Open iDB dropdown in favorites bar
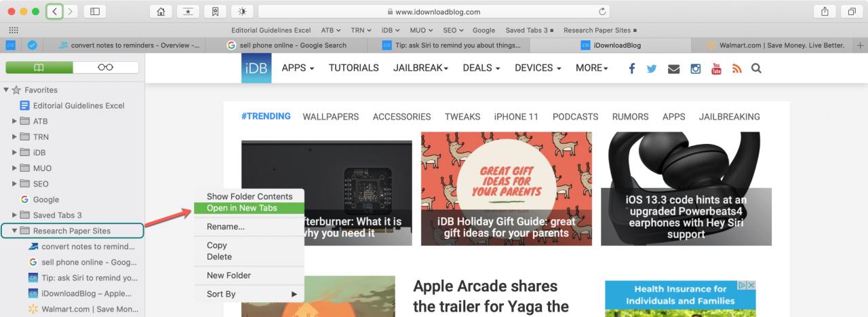Viewport: 868px width, 317px height. pyautogui.click(x=391, y=31)
